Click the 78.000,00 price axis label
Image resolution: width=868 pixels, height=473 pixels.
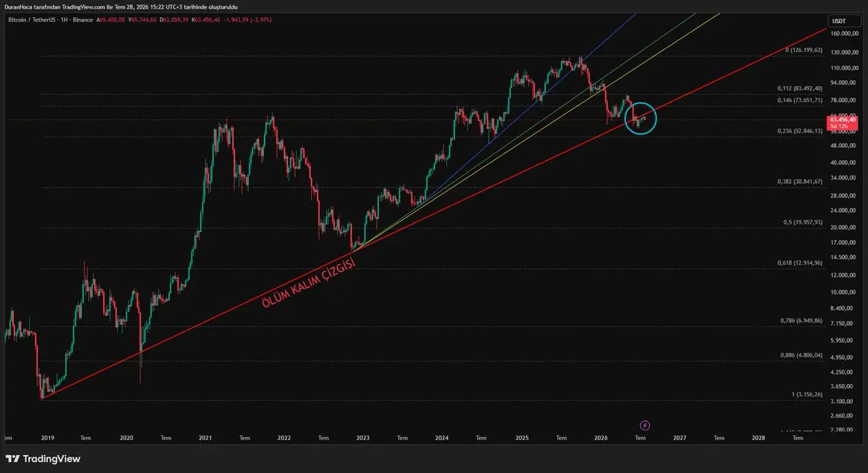pos(842,100)
